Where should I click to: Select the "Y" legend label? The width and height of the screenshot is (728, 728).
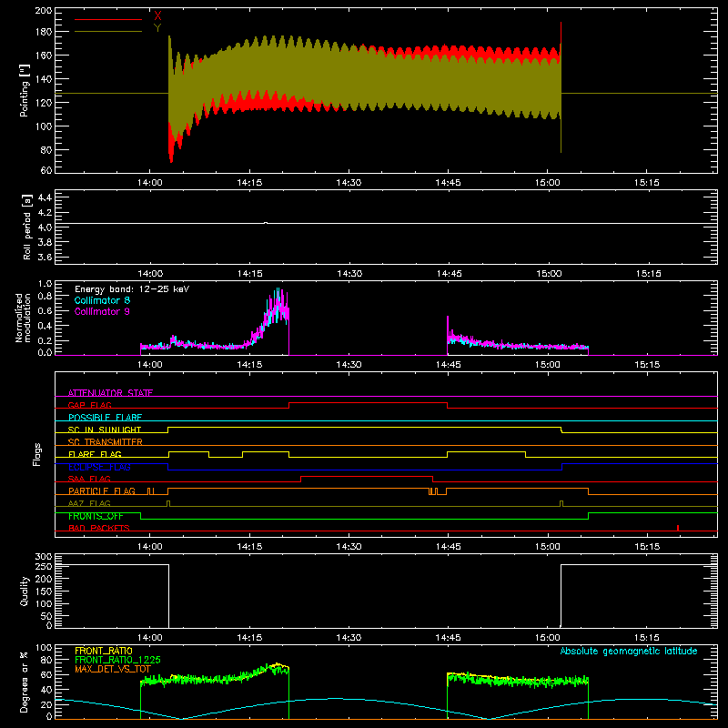pos(157,28)
